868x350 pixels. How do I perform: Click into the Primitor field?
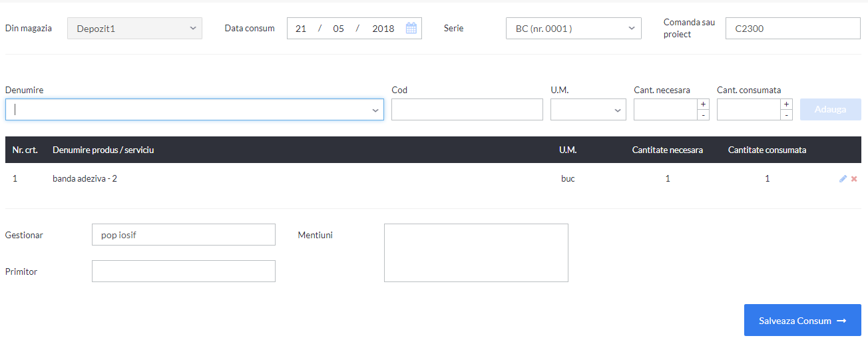[184, 271]
